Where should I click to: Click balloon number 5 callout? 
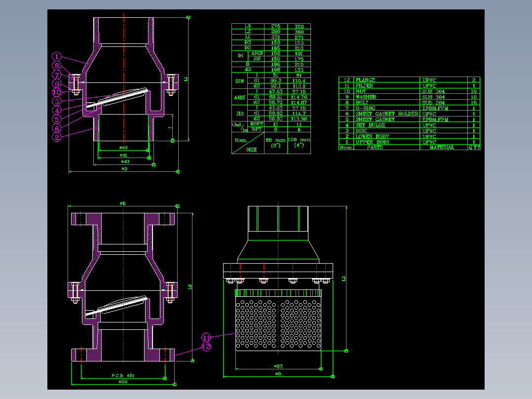point(57,119)
